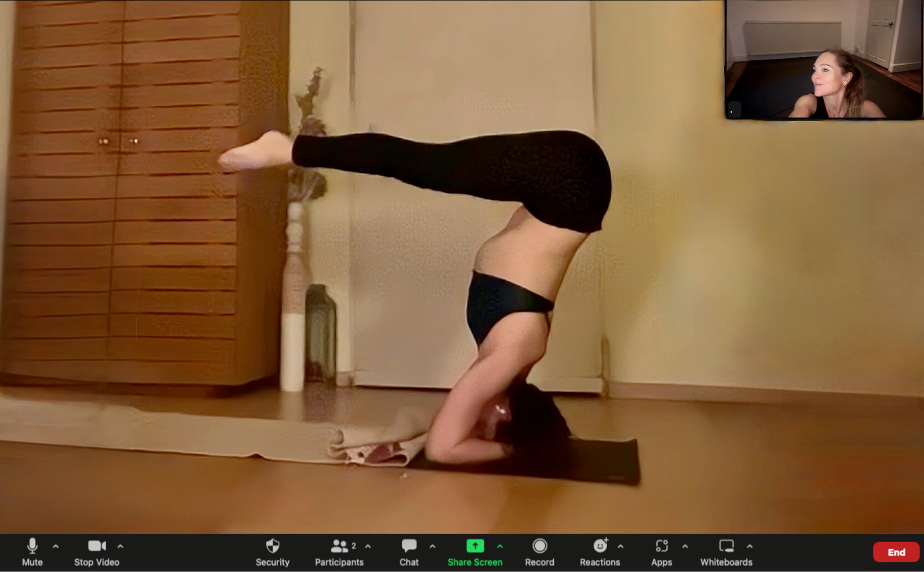The width and height of the screenshot is (924, 572).
Task: Open the Chat panel
Action: click(409, 547)
